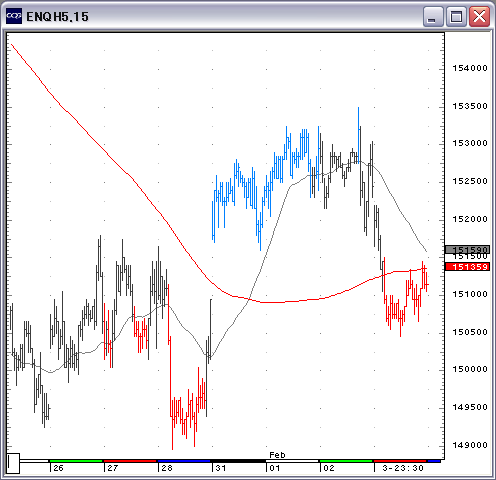This screenshot has height=480, width=496.
Task: Click the Feb month label
Action: [x=277, y=455]
